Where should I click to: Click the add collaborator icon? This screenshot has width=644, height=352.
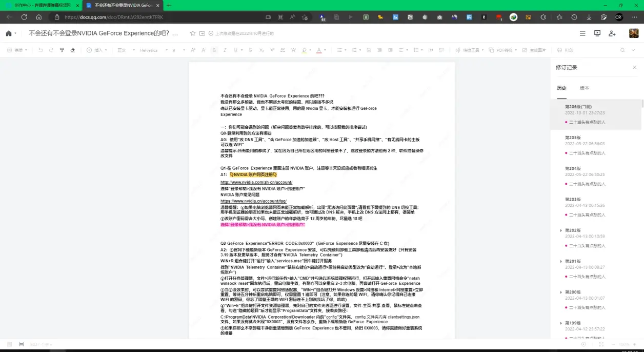tap(612, 33)
